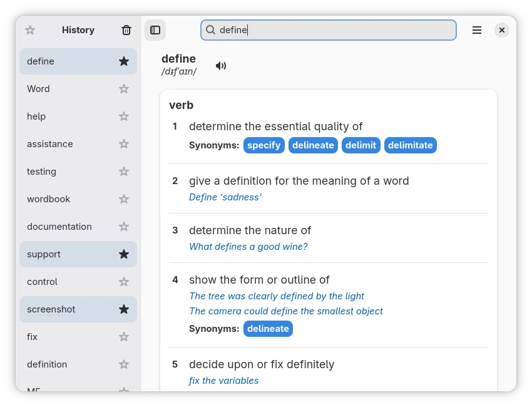Toggle sidebar with panel icon
The height and width of the screenshot is (407, 532).
[x=155, y=30]
